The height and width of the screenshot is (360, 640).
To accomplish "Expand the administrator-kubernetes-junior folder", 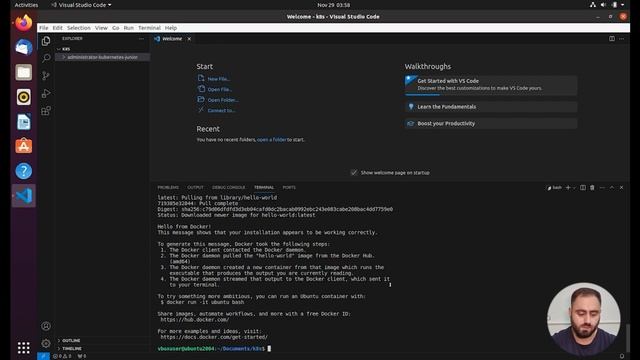I will (x=102, y=57).
